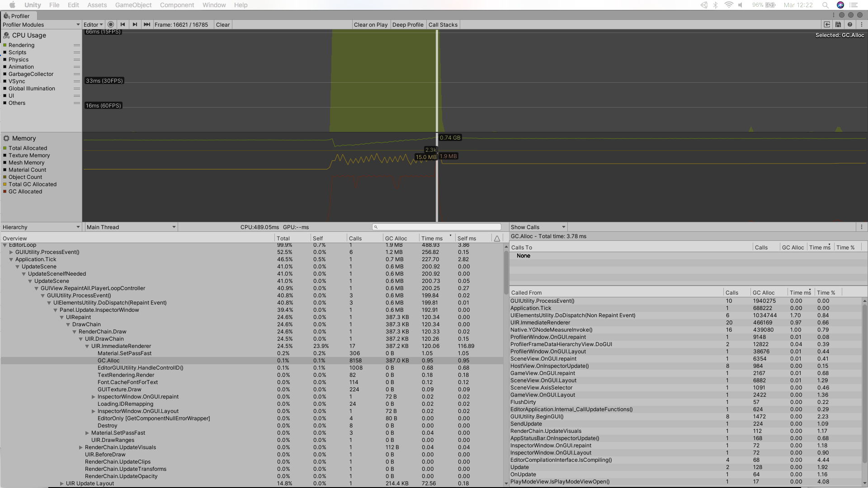Reorder GarbageCollector category drag handle
The image size is (868, 488).
[x=77, y=74]
